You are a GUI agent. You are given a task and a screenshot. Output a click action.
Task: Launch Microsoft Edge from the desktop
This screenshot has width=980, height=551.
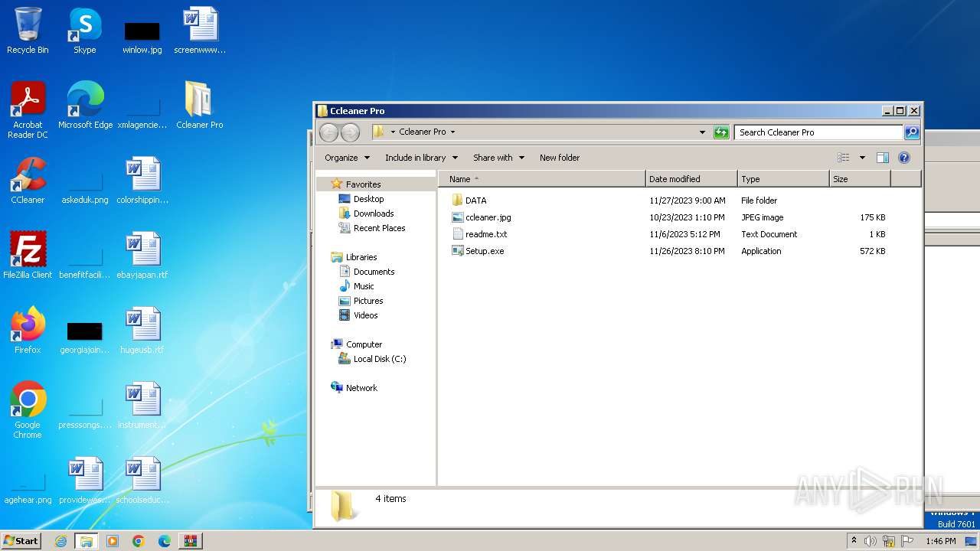(85, 106)
